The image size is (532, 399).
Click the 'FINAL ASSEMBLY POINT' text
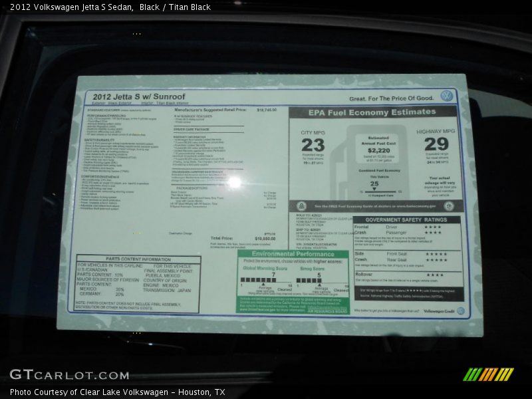click(168, 271)
